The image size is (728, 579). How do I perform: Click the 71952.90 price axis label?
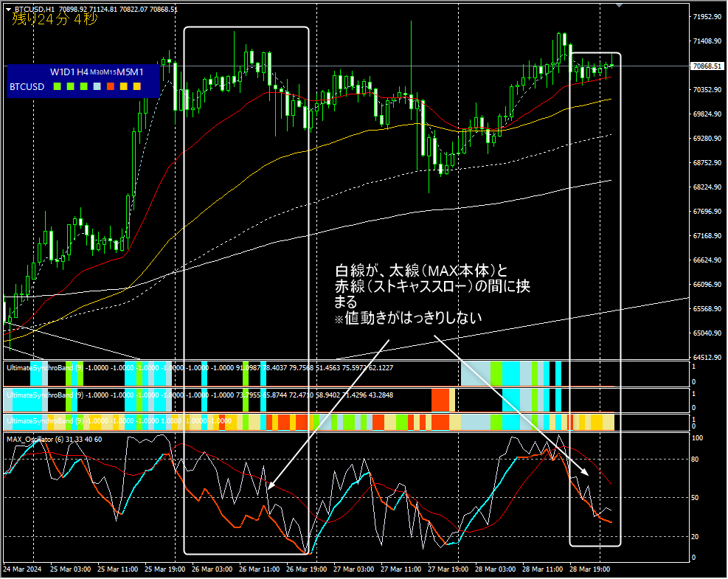(x=707, y=17)
